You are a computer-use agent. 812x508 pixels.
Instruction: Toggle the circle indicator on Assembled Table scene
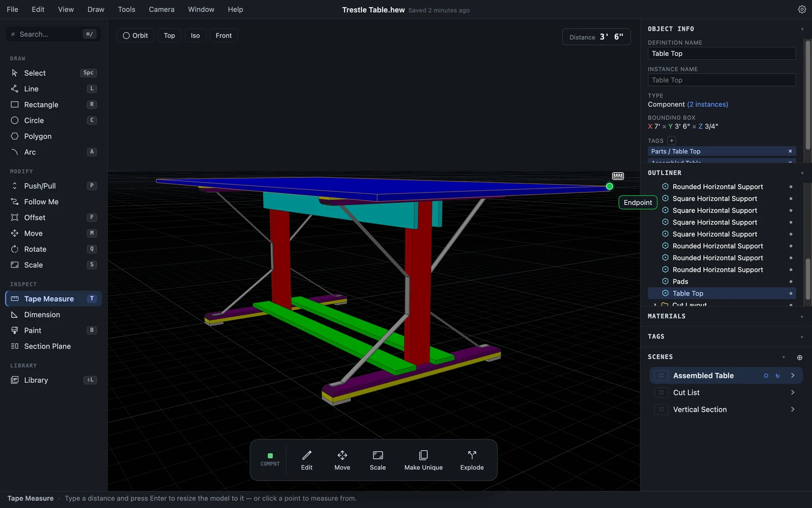766,376
